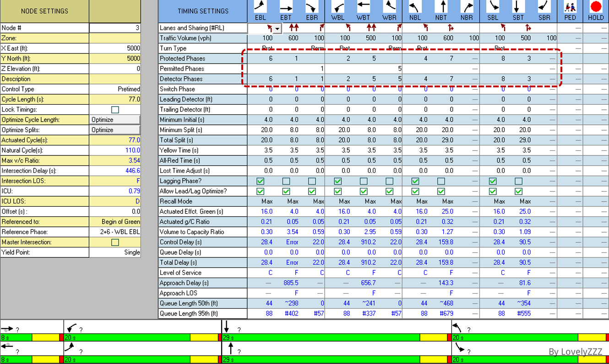This screenshot has width=609, height=364.
Task: Select the WBL column header icon
Action: pos(337,7)
